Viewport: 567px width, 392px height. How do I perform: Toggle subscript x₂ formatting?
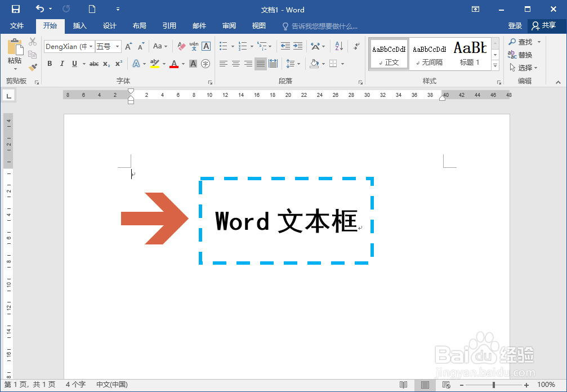106,64
